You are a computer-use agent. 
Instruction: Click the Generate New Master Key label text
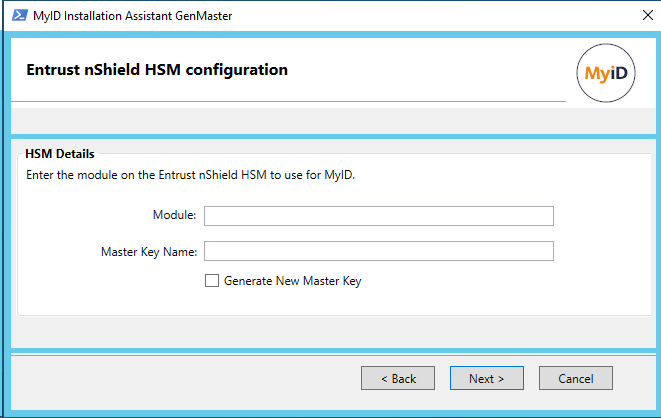click(x=293, y=281)
